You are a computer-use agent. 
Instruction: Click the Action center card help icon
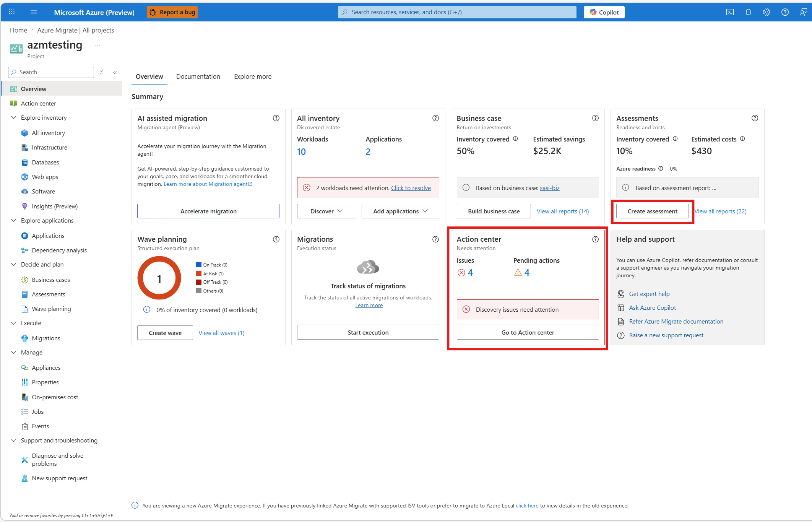point(595,239)
